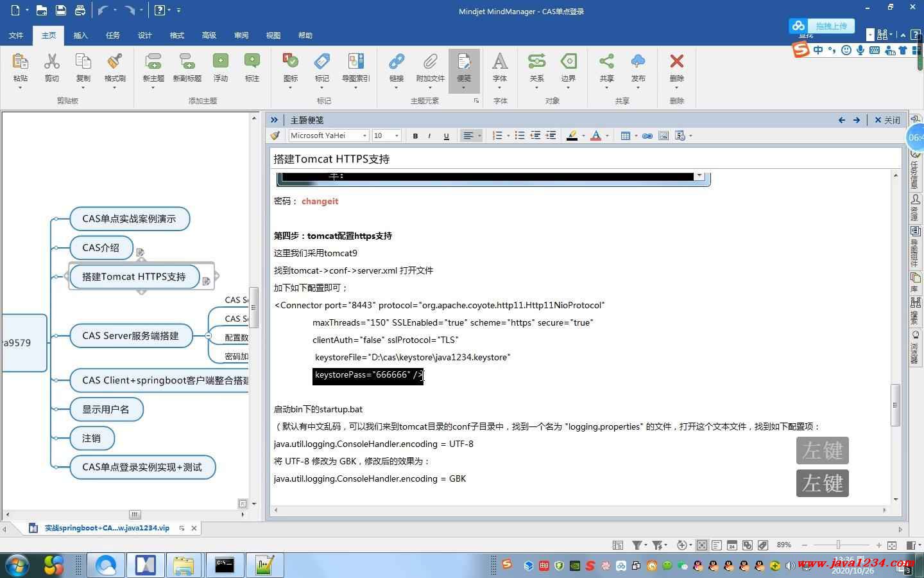Click the Share (共享) icon
The height and width of the screenshot is (578, 924).
point(606,62)
